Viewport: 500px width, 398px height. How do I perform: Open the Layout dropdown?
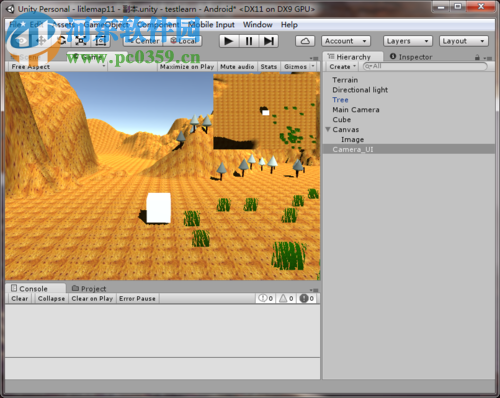click(464, 41)
